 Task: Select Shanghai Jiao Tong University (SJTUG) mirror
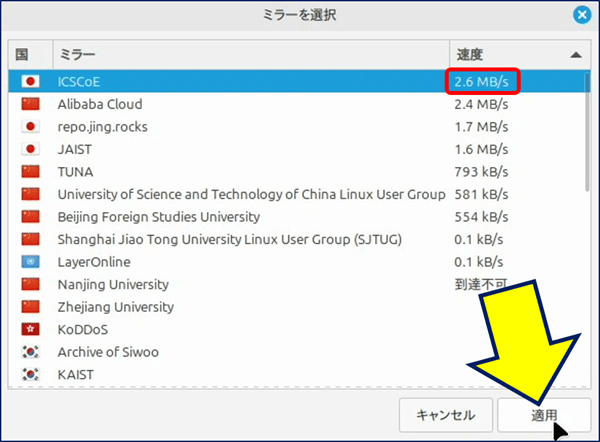pyautogui.click(x=297, y=240)
